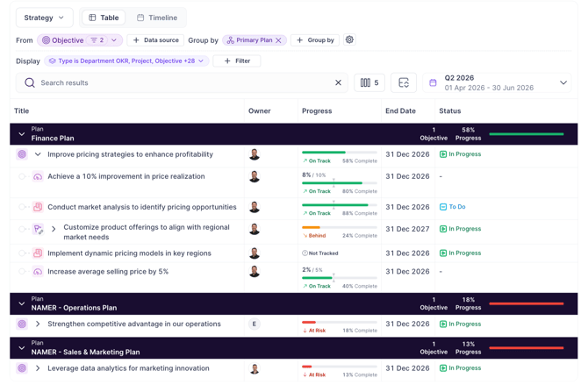Click the objective icon for Improve pricing strategies
Viewport: 588px width, 385px height.
point(22,154)
